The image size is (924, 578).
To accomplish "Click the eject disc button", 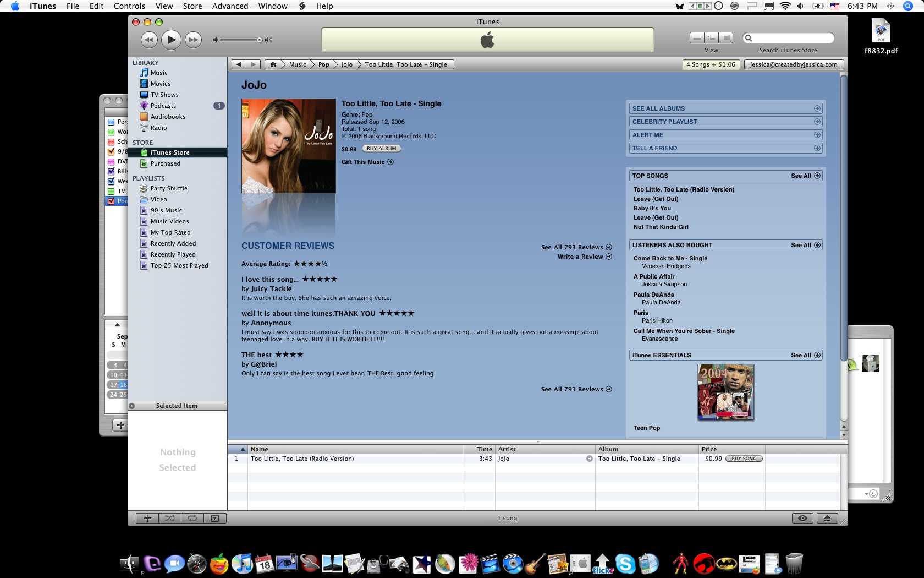I will [827, 518].
